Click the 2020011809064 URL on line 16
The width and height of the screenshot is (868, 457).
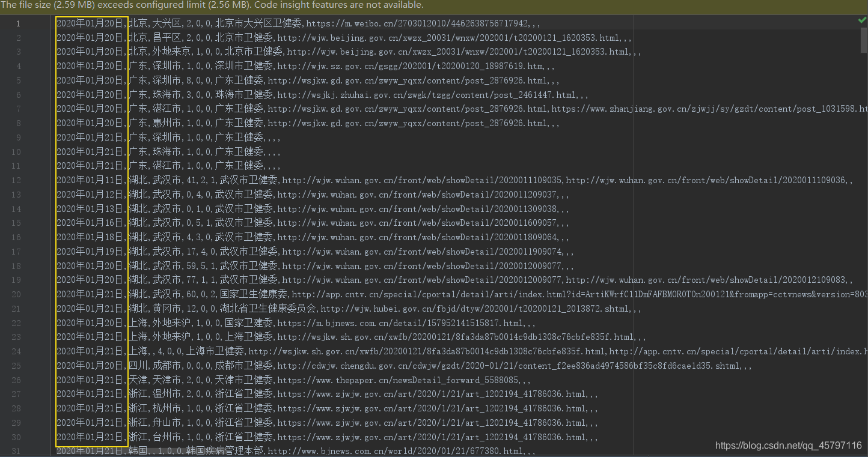(x=417, y=237)
